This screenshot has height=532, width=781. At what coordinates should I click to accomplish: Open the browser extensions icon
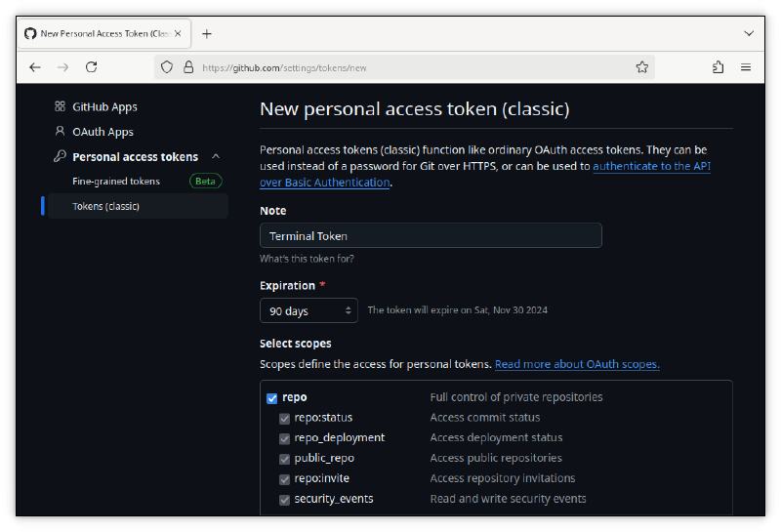click(718, 67)
